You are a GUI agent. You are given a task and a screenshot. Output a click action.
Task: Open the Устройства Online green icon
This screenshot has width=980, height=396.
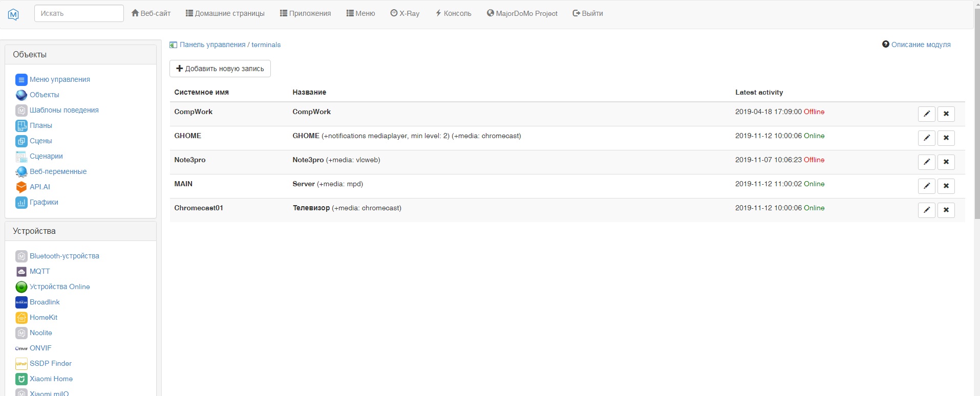[x=21, y=287]
